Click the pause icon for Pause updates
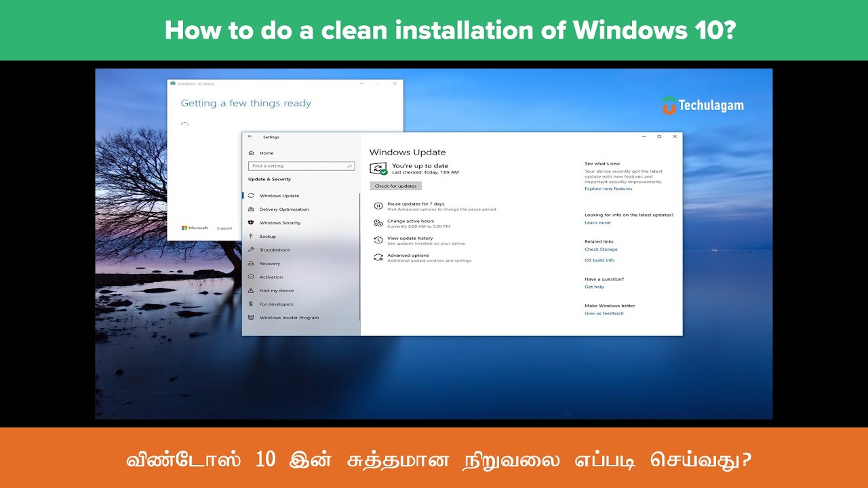Image resolution: width=868 pixels, height=488 pixels. point(378,205)
